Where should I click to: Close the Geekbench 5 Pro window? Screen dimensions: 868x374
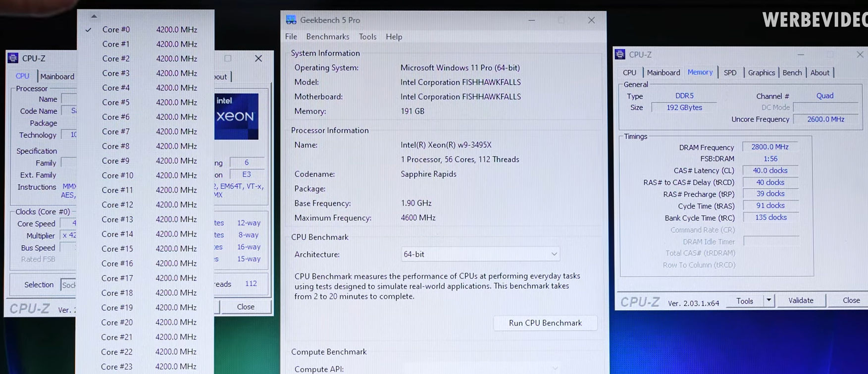pos(591,20)
